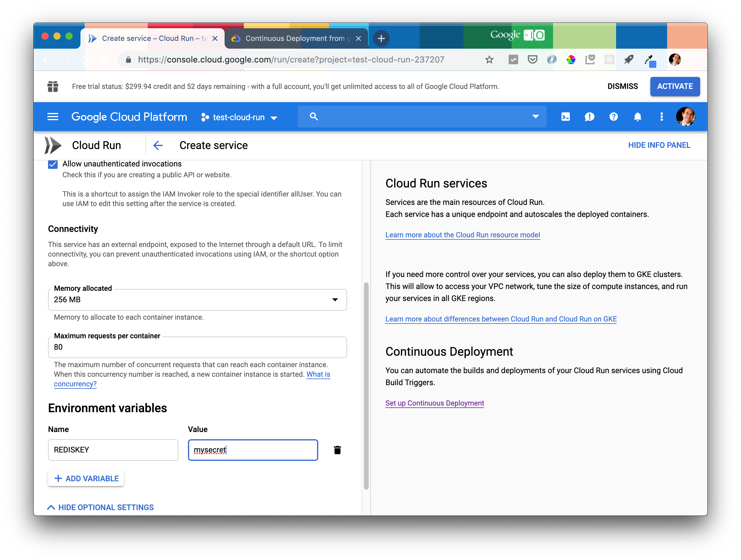Click the colorful color wheel extension icon
This screenshot has height=560, width=741.
click(x=571, y=59)
